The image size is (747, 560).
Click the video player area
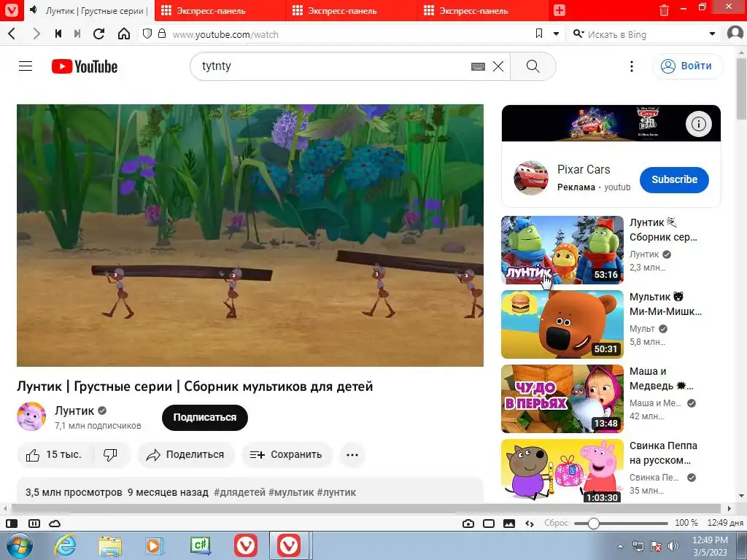click(x=250, y=236)
